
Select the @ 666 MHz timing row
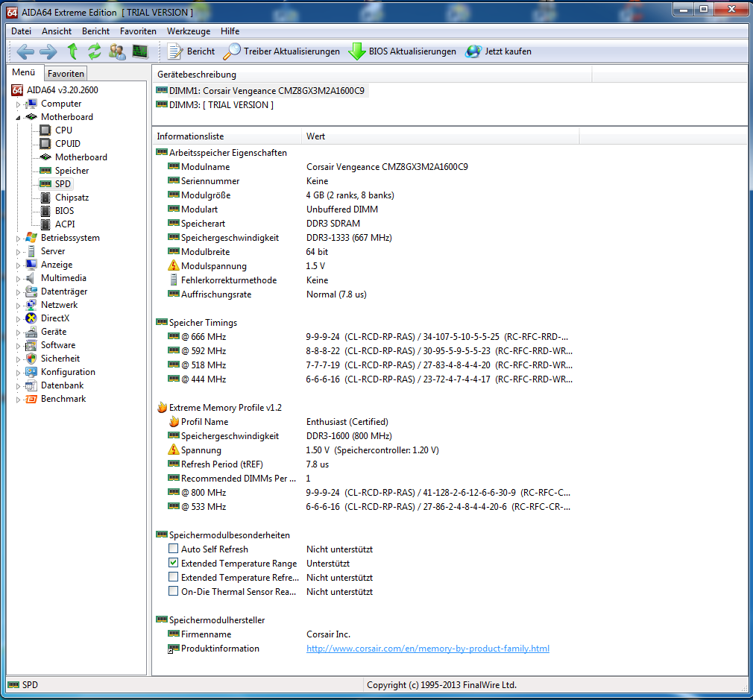pyautogui.click(x=368, y=336)
